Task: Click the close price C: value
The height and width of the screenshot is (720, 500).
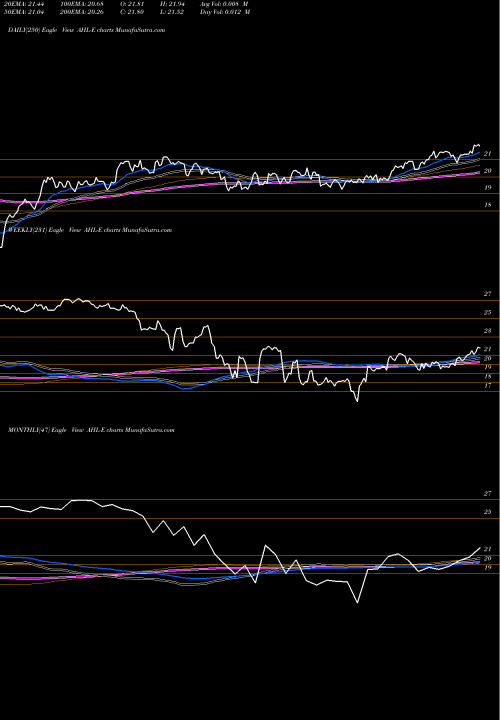Action: coord(134,12)
